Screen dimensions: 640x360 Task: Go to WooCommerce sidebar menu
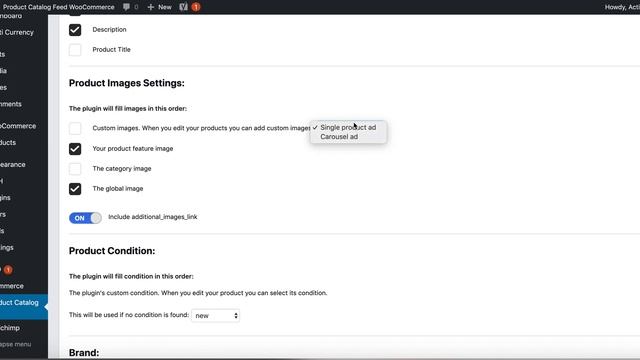tap(18, 126)
